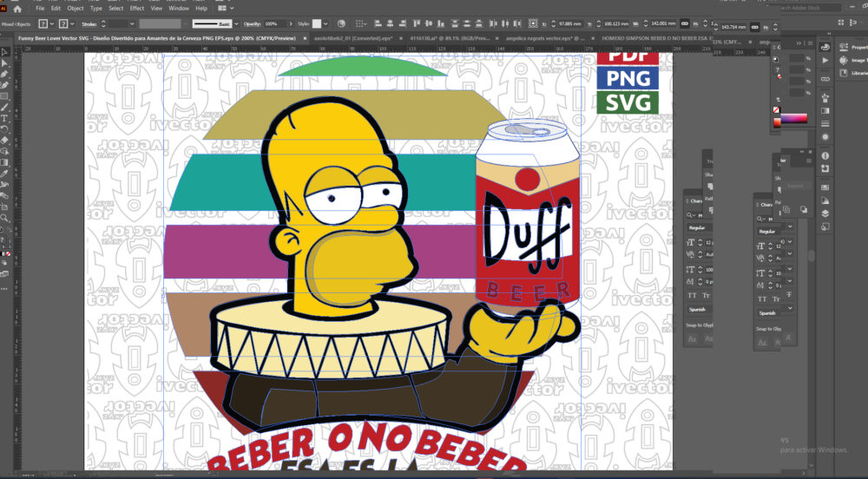Image resolution: width=868 pixels, height=479 pixels.
Task: Toggle Small Caps in left Character panel
Action: (706, 295)
